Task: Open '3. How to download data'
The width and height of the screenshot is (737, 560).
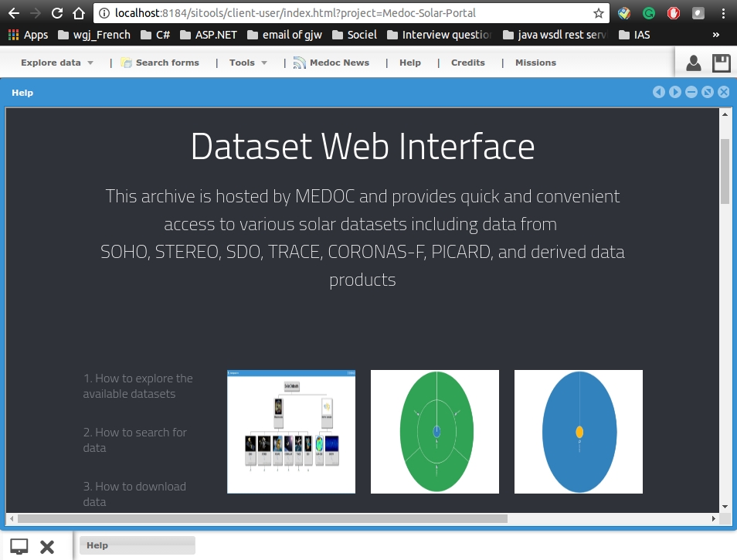Action: coord(134,494)
